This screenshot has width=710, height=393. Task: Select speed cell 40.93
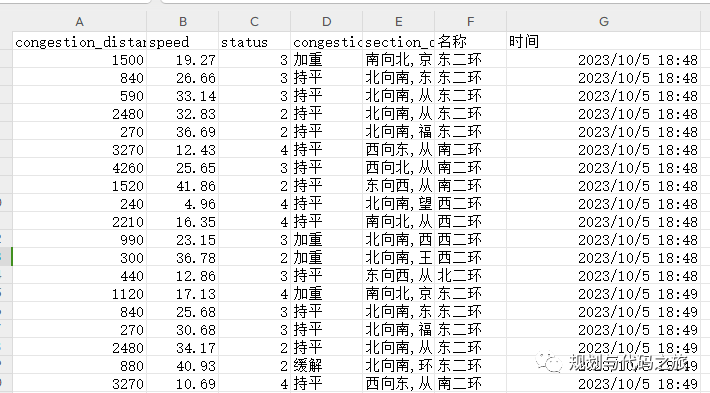[182, 366]
